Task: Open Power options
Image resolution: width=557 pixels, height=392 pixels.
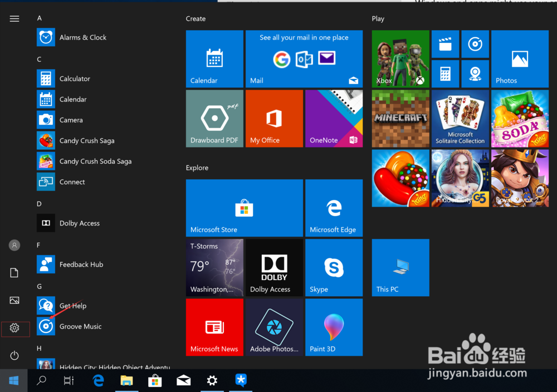Action: pos(14,355)
